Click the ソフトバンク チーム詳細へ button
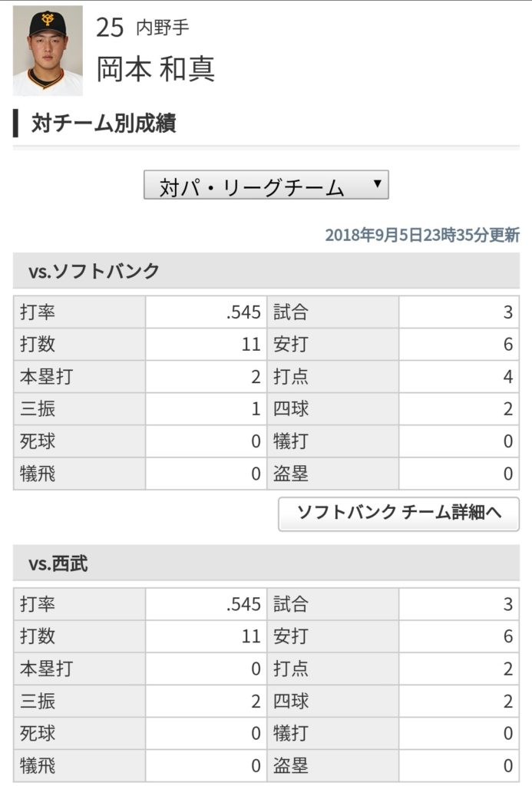This screenshot has height=786, width=532. 398,514
